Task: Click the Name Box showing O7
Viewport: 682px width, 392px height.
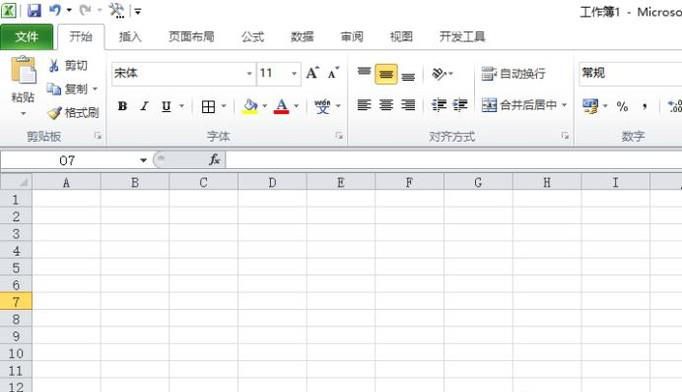Action: pyautogui.click(x=67, y=161)
